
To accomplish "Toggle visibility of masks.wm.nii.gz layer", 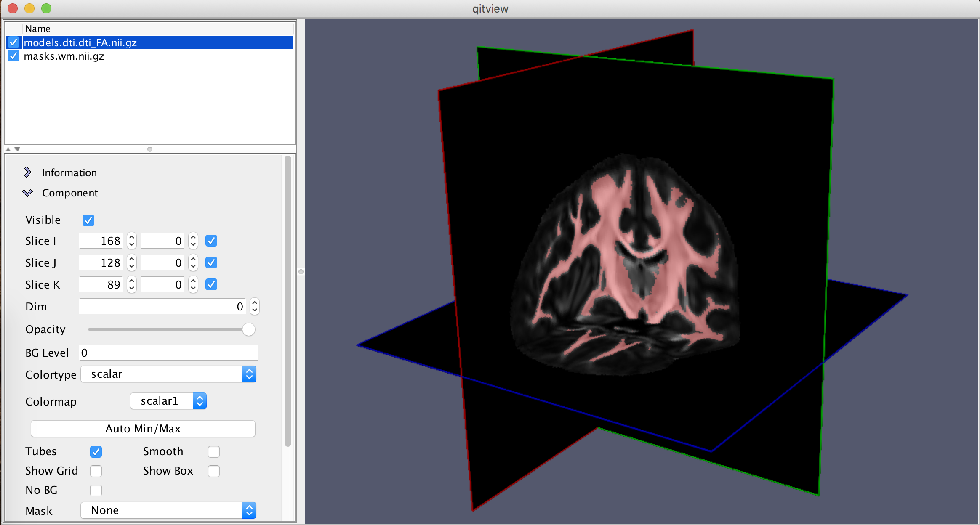I will 13,56.
